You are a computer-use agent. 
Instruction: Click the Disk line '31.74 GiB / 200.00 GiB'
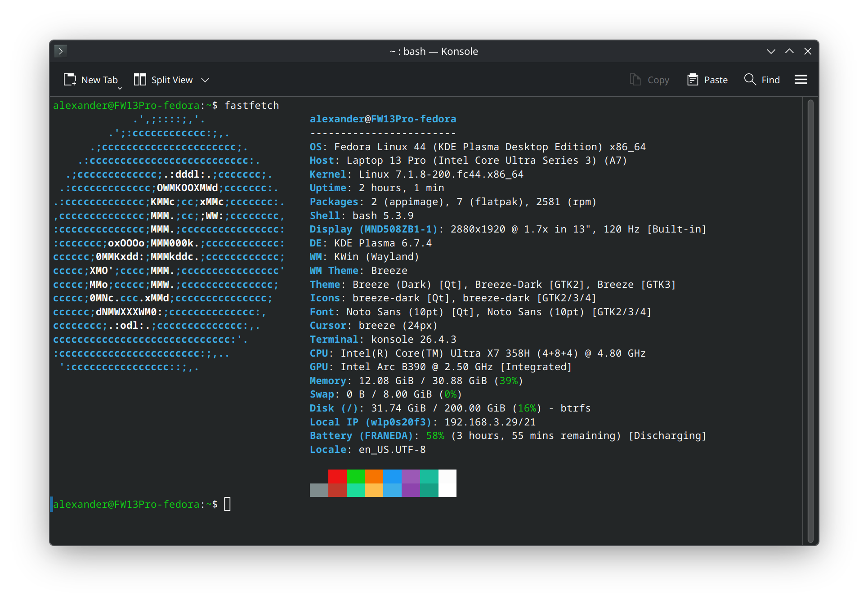(450, 408)
